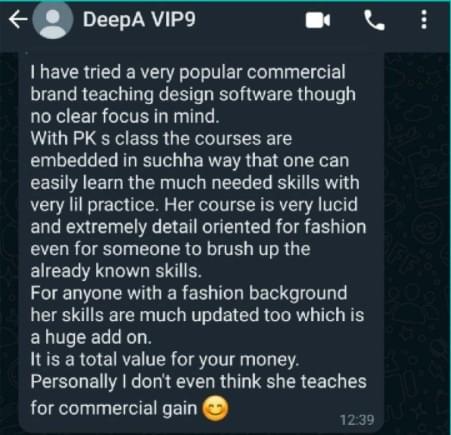Open DeepA VIP9's profile picture avatar
This screenshot has width=451, height=435.
[x=53, y=20]
